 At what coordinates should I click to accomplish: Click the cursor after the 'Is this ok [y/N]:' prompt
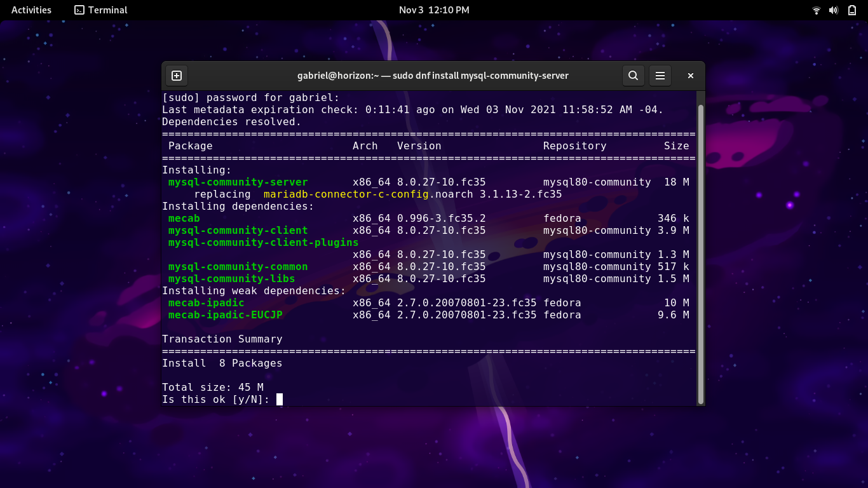[x=280, y=399]
